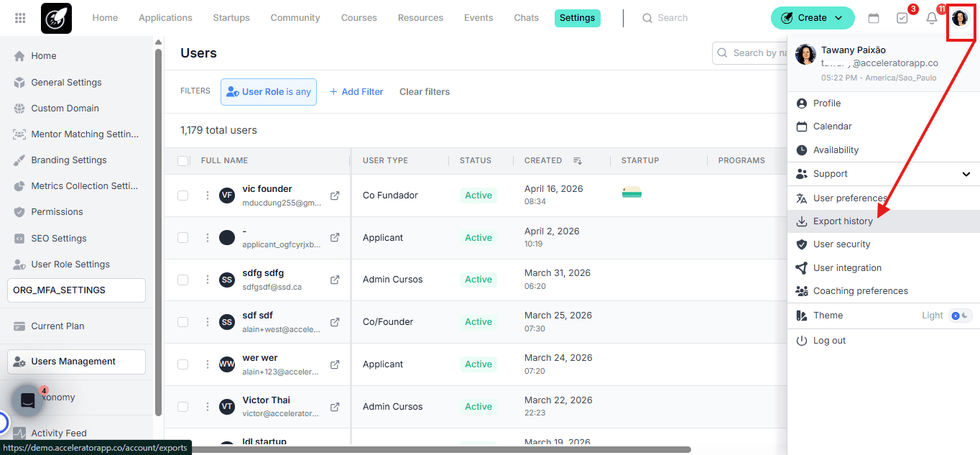Click the rocket logo icon
Screen dimensions: 980x455
[56, 19]
